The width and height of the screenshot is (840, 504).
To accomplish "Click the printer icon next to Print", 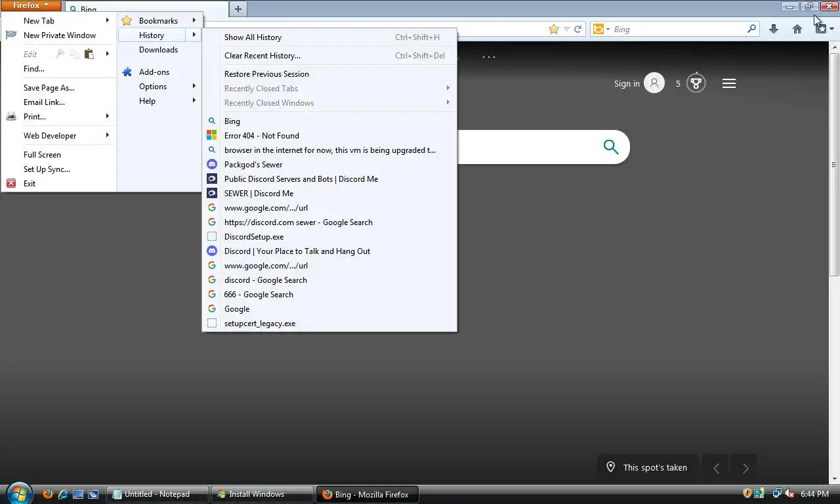I will coord(11,117).
